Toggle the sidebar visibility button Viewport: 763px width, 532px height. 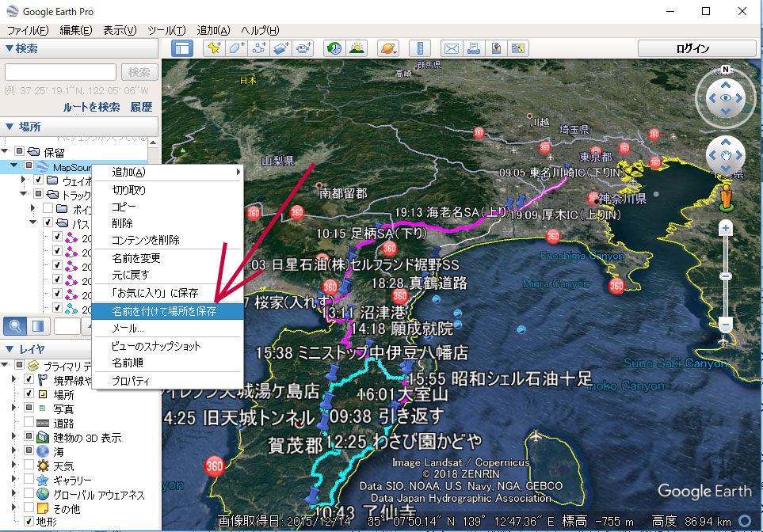tap(182, 48)
